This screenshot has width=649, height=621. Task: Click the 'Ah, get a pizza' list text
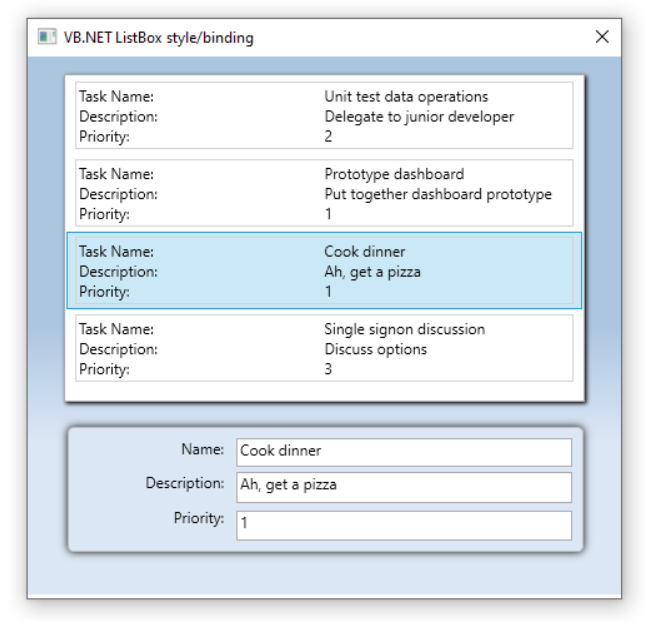click(x=372, y=272)
